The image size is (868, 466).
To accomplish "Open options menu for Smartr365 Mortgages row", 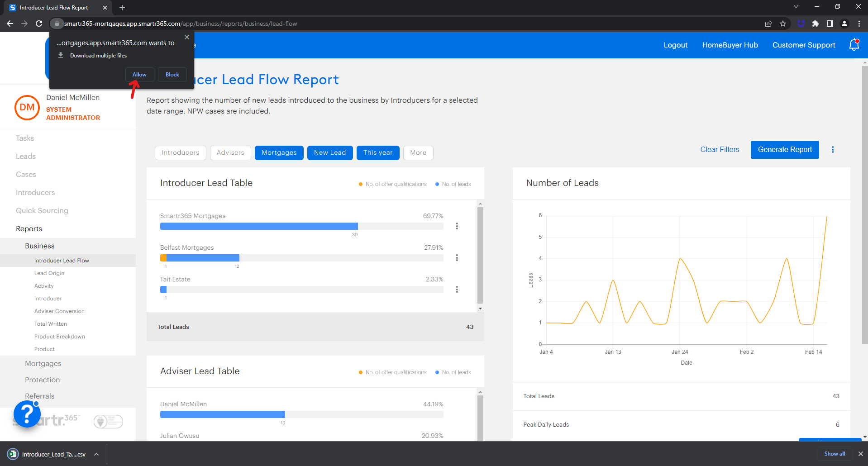I will pyautogui.click(x=457, y=226).
